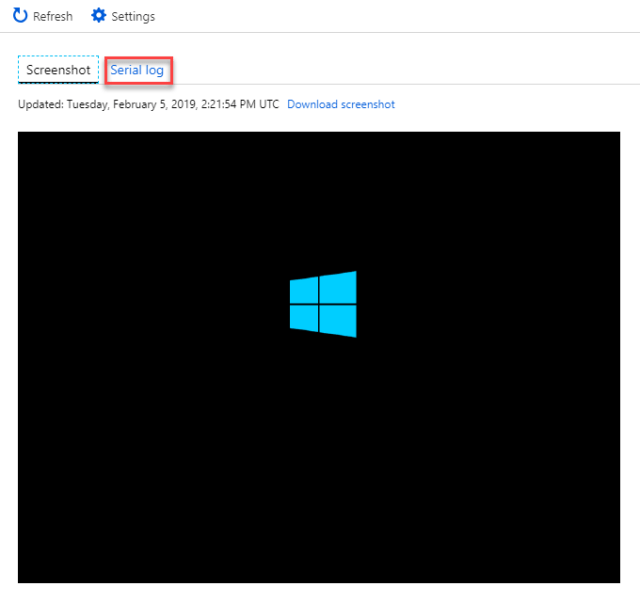Viewport: 640px width, 602px height.
Task: Switch to the Screenshot tab
Action: 58,70
